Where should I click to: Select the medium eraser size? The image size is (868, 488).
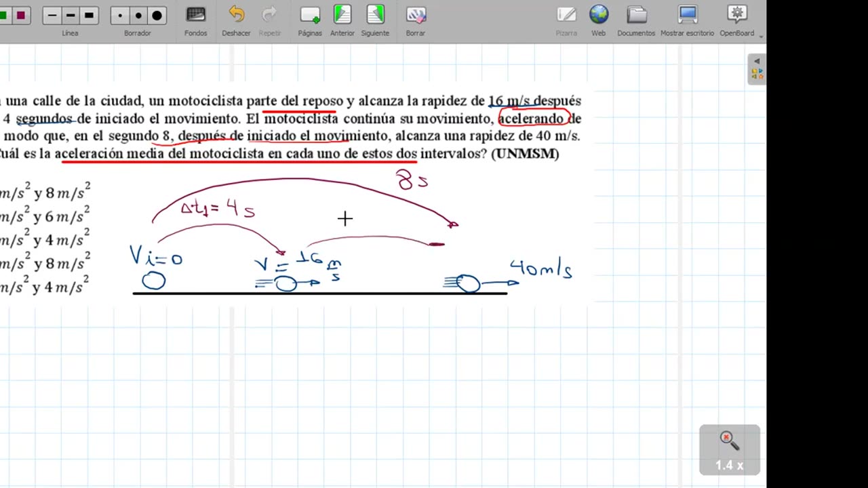pos(138,15)
